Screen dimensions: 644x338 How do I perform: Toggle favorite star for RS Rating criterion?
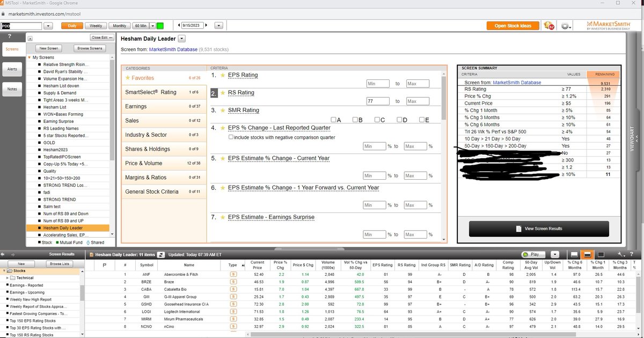223,93
